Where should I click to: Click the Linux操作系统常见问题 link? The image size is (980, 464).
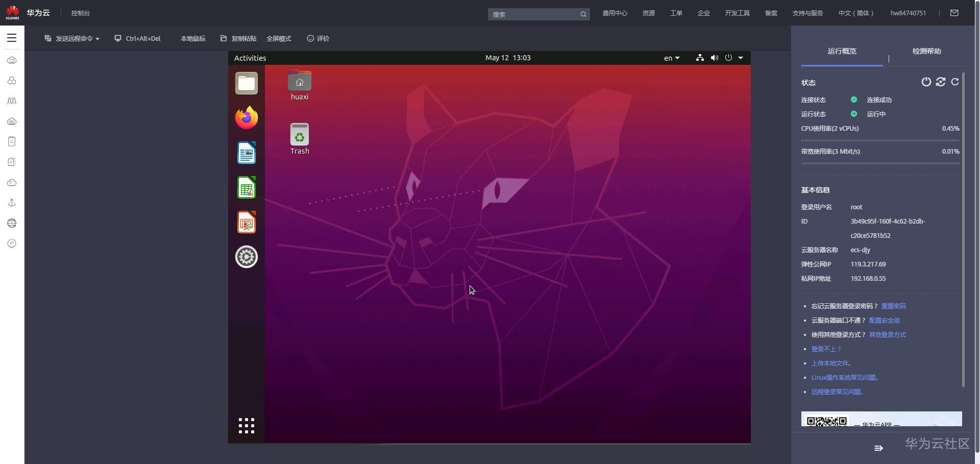click(845, 378)
